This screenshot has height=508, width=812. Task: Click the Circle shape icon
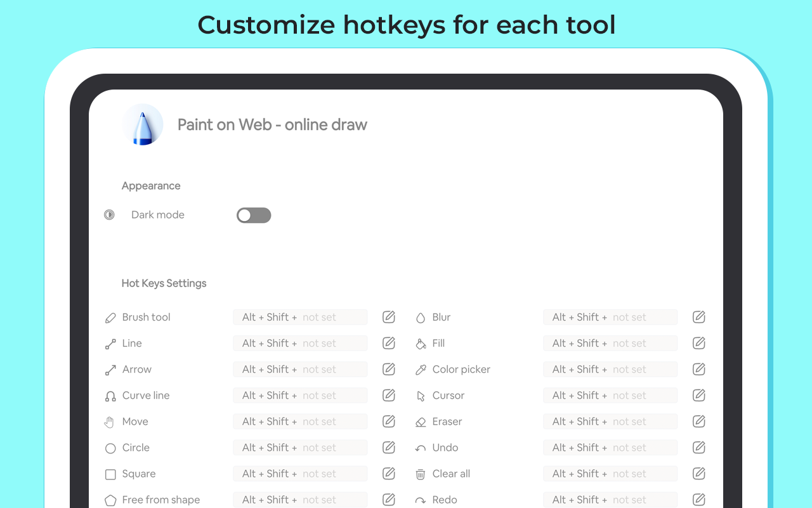tap(110, 448)
